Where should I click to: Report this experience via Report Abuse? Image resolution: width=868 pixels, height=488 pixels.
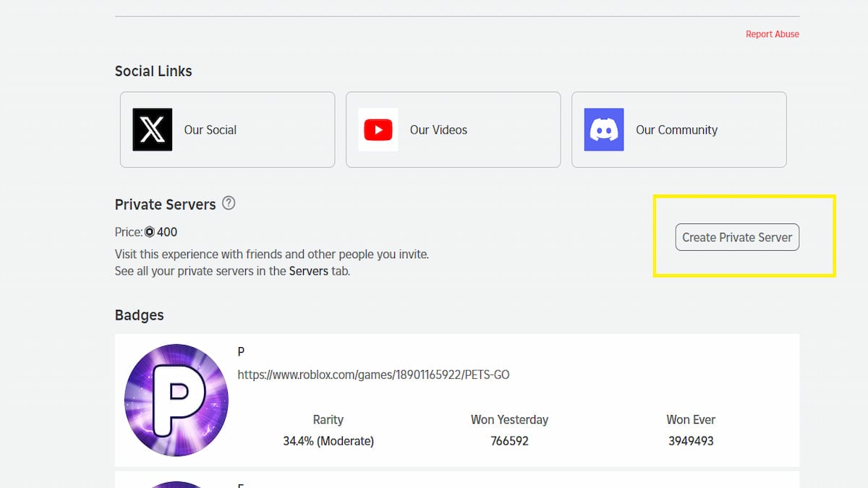(x=772, y=34)
